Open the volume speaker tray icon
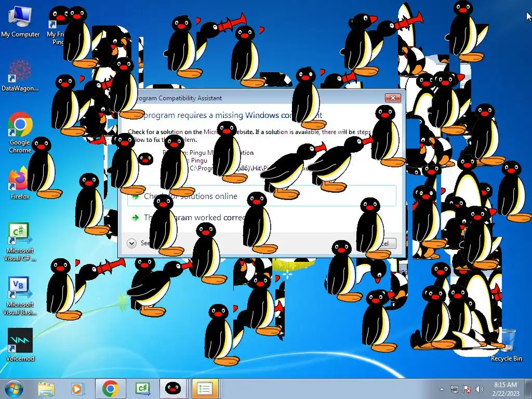 (480, 389)
